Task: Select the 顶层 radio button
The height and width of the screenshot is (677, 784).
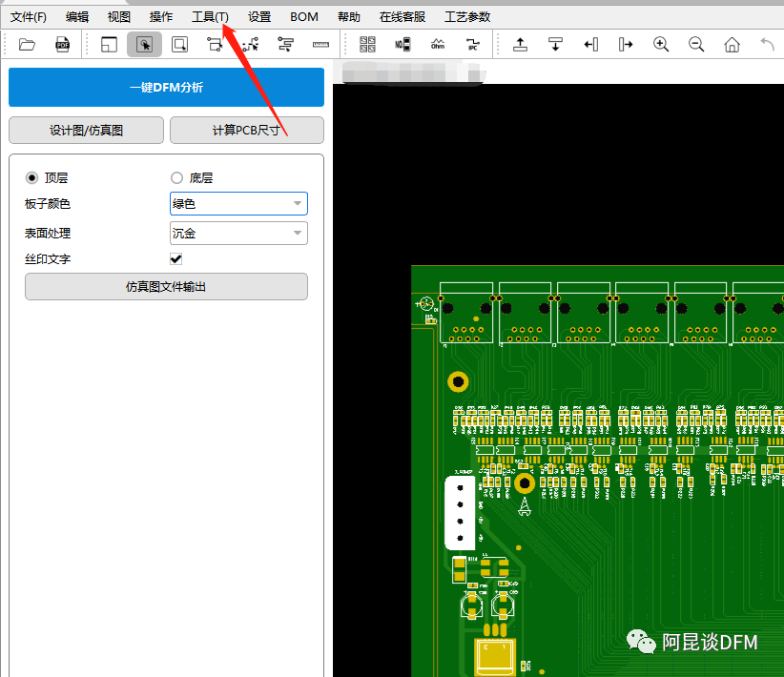Action: (x=32, y=177)
